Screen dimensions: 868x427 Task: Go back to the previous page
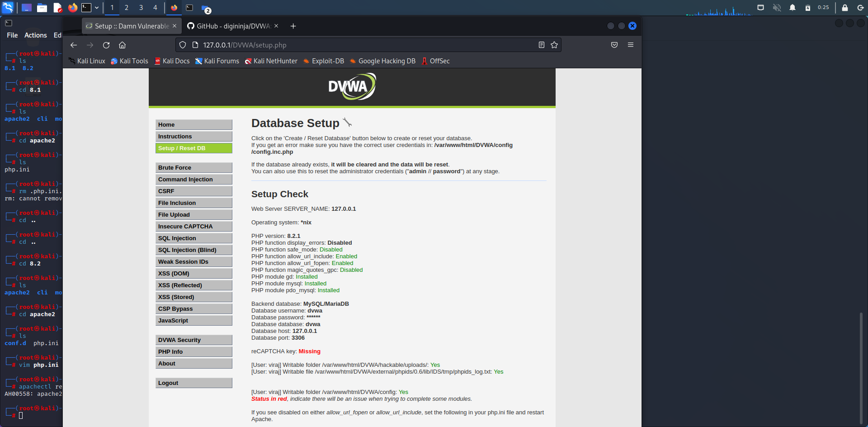pos(73,45)
